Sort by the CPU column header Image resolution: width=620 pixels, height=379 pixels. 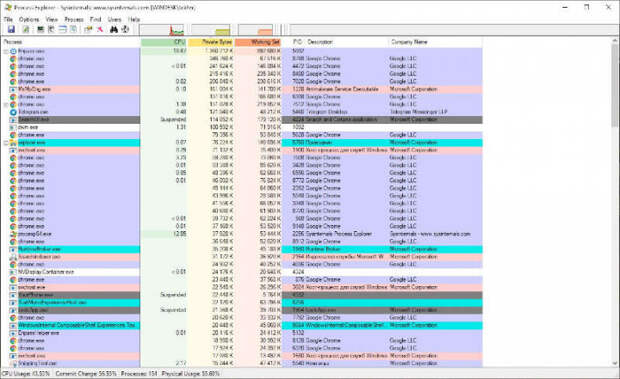164,42
